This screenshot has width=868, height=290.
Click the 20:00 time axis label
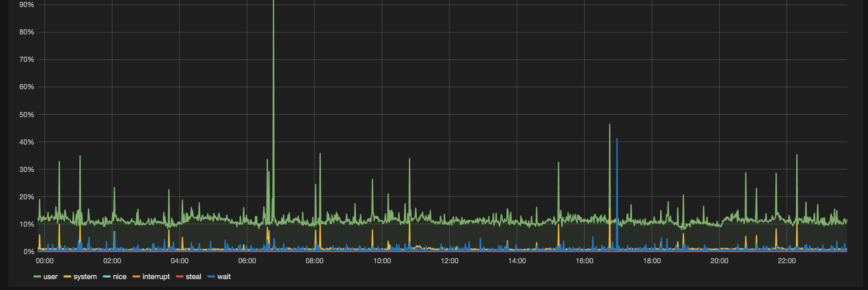click(719, 261)
